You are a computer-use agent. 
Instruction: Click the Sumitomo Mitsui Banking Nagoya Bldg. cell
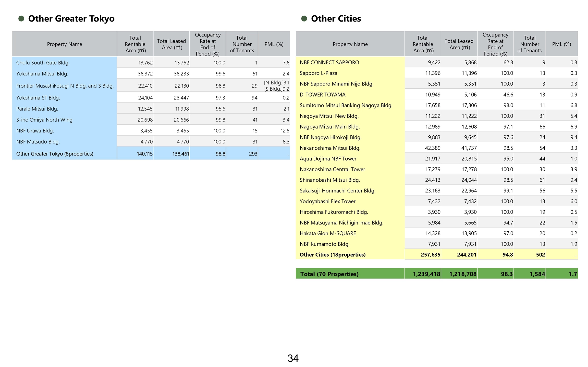(x=346, y=105)
